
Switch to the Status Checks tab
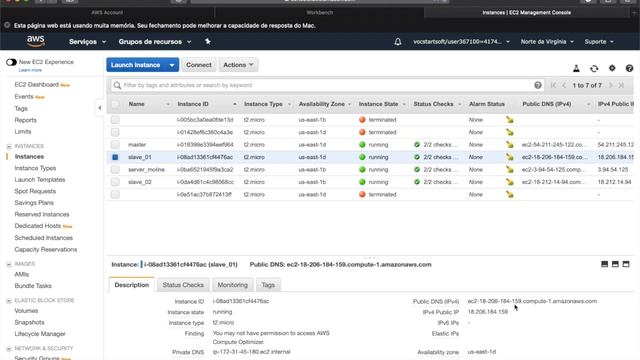click(183, 285)
